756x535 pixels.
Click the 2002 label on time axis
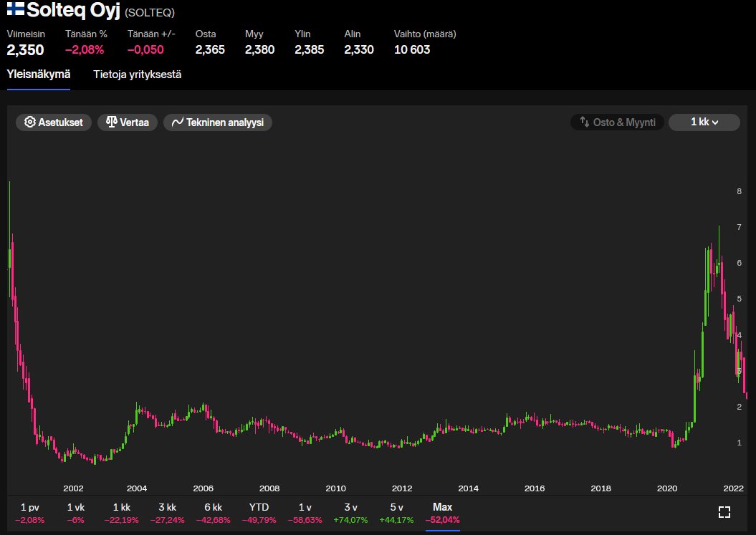(x=73, y=488)
